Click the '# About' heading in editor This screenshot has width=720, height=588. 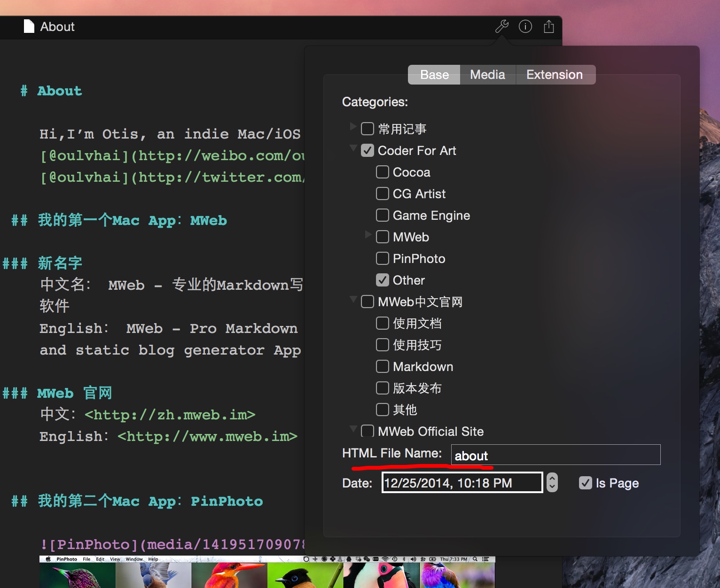tap(51, 91)
